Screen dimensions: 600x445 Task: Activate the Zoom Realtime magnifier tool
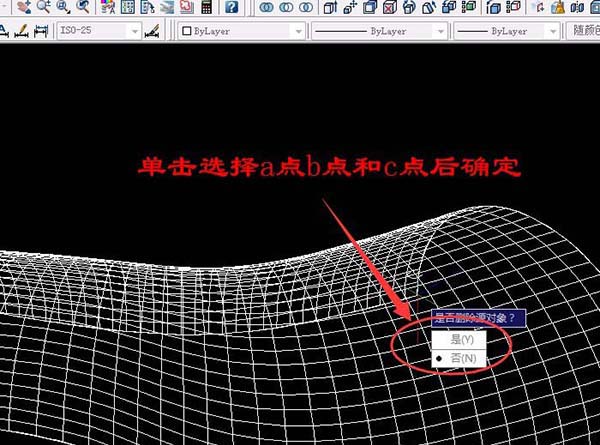(44, 7)
